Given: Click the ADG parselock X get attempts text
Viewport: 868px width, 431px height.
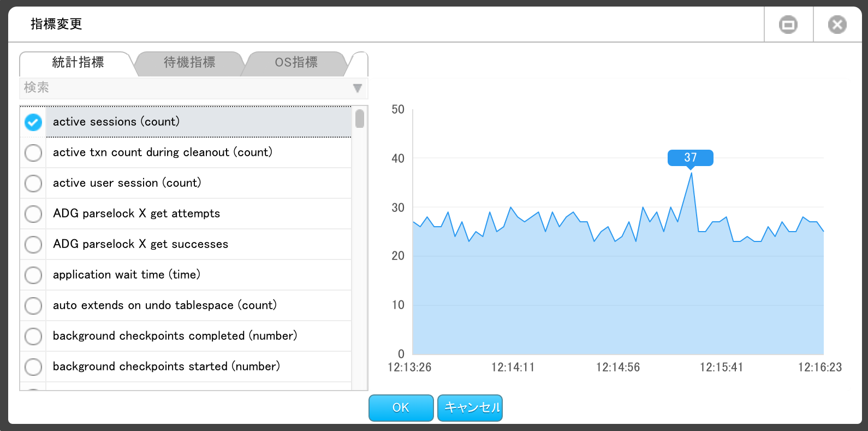Looking at the screenshot, I should 136,214.
